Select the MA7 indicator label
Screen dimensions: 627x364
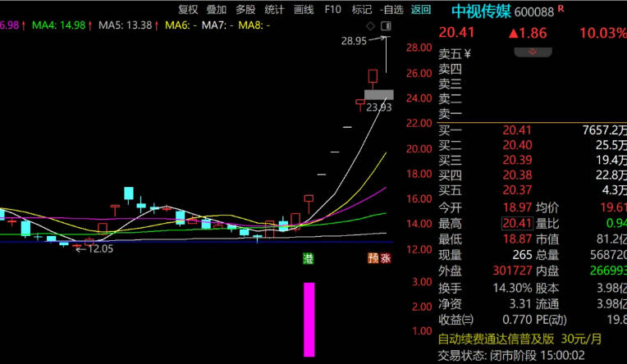[217, 25]
